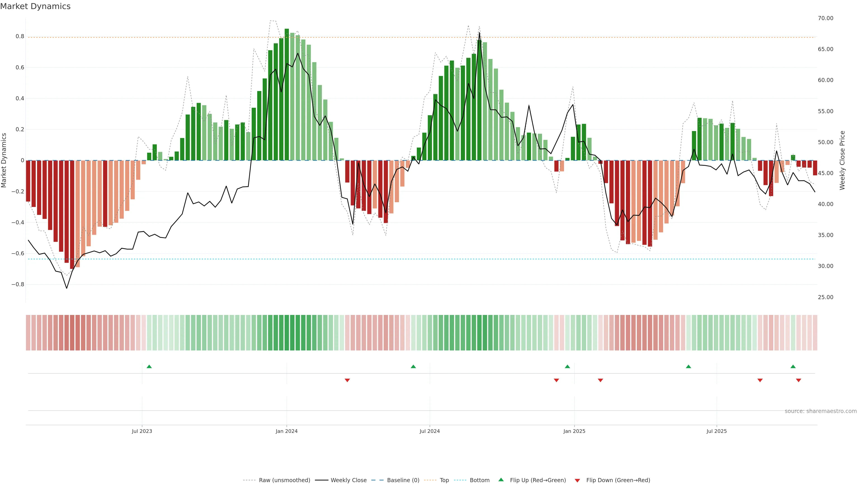Toggle the Baseline (0) legend entry
Viewport: 868px width, 488px height.
(x=403, y=480)
